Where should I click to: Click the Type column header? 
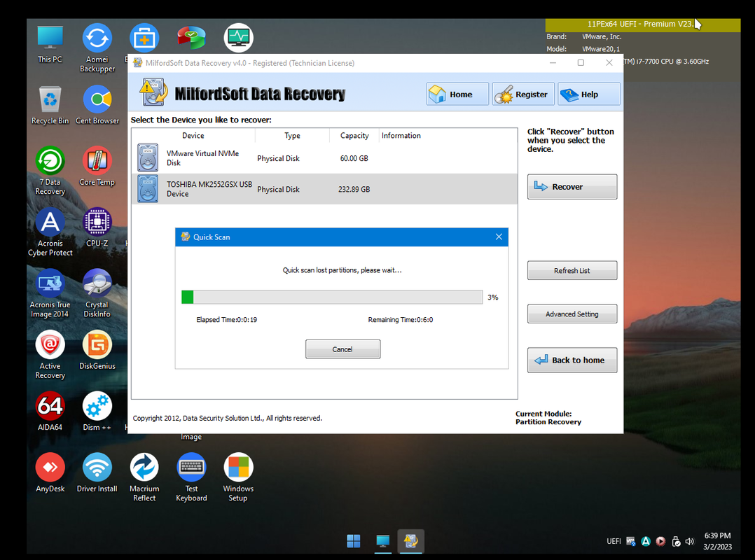pos(292,136)
